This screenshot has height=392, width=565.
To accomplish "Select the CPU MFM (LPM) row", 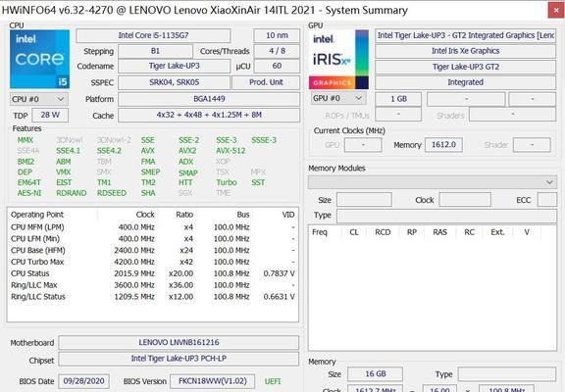I will [153, 227].
